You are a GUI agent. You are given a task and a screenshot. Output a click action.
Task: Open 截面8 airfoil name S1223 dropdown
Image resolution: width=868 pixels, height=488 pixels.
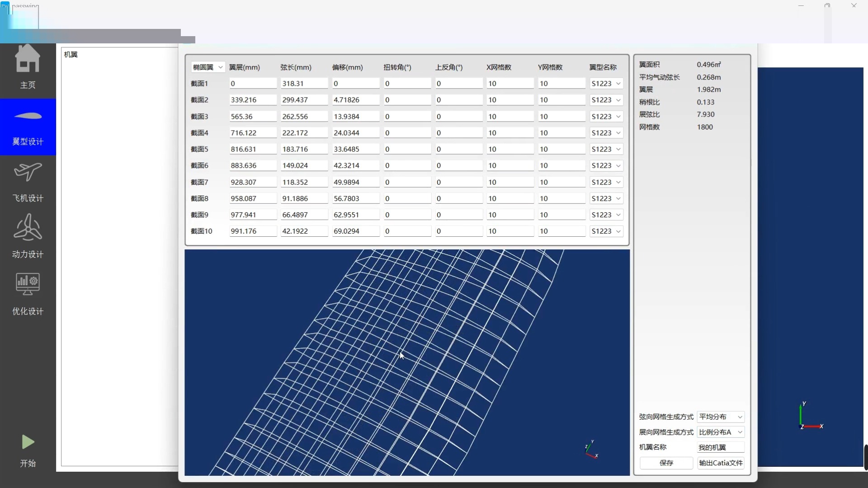pos(606,198)
